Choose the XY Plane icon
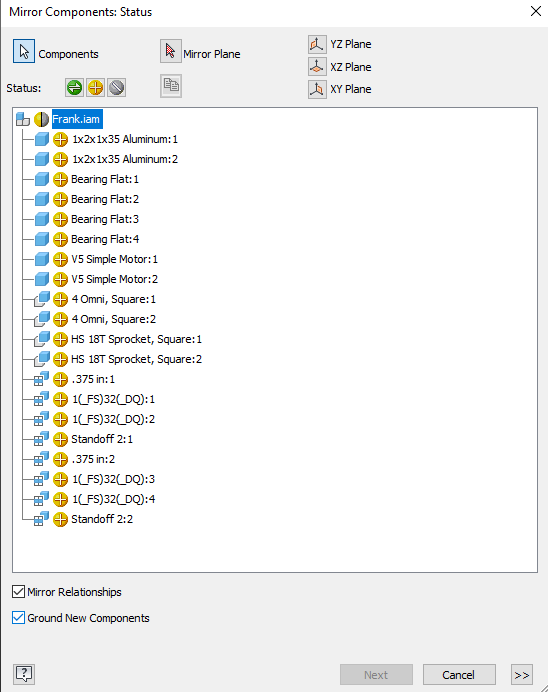 (x=317, y=89)
